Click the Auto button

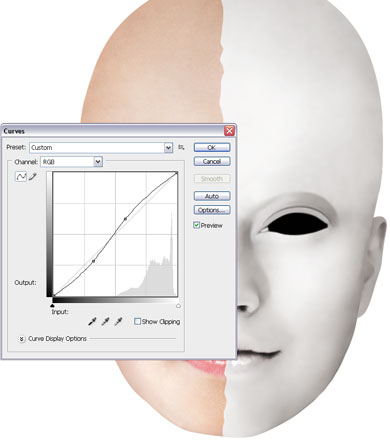click(212, 196)
